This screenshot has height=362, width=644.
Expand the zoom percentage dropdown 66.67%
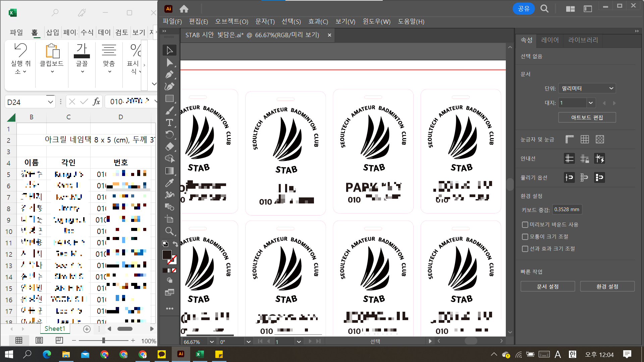212,342
